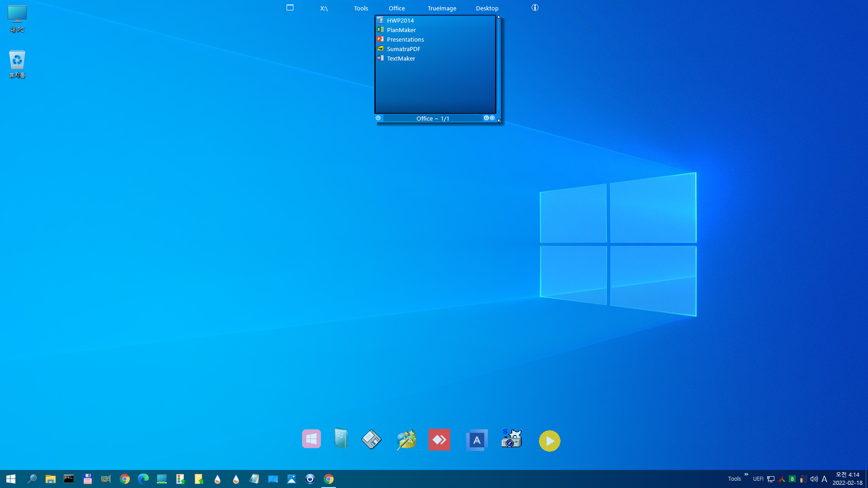Click the disk drive dock icon

pos(372,439)
